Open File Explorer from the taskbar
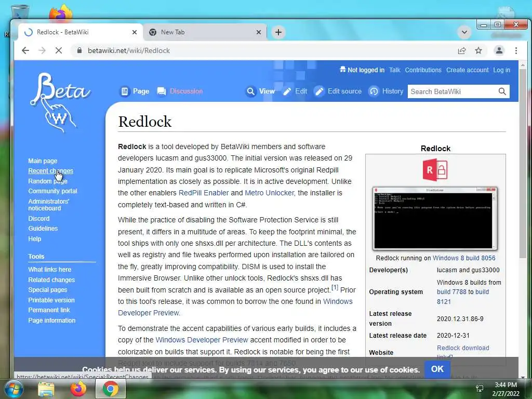This screenshot has height=399, width=532. point(46,389)
